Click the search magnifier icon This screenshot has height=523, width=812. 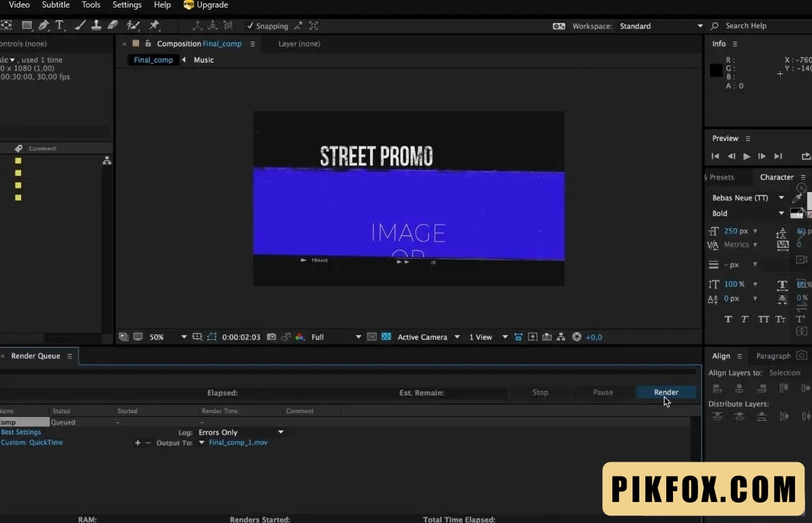pyautogui.click(x=715, y=26)
